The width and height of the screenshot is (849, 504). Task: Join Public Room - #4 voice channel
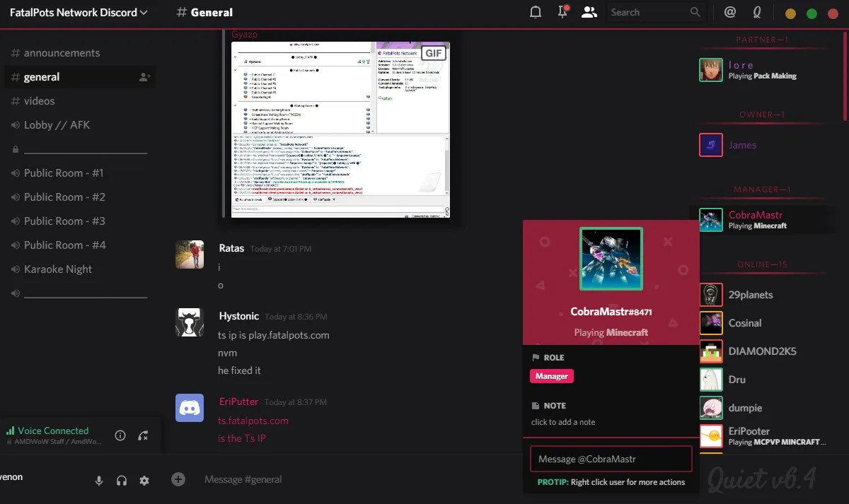point(79,245)
